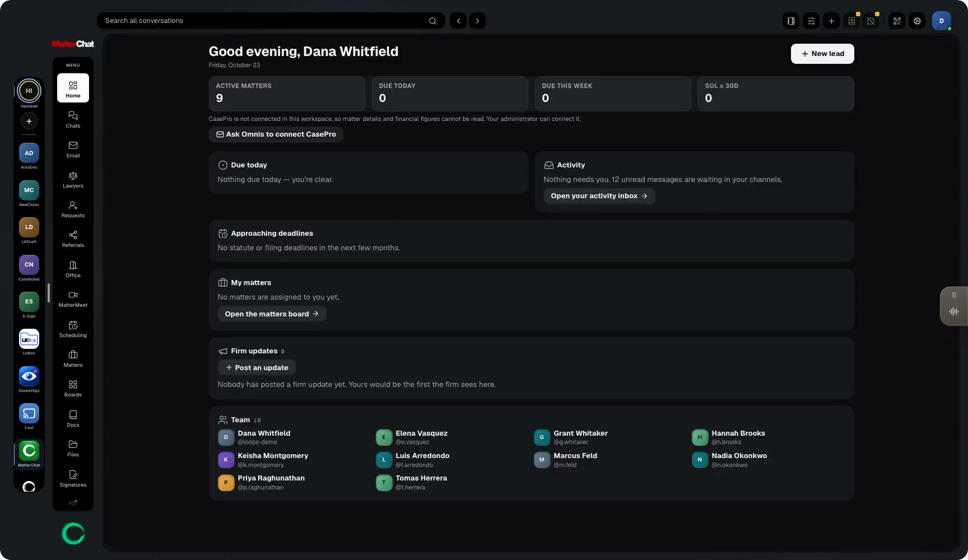968x560 pixels.
Task: Open the QR code scanner icon
Action: 897,21
